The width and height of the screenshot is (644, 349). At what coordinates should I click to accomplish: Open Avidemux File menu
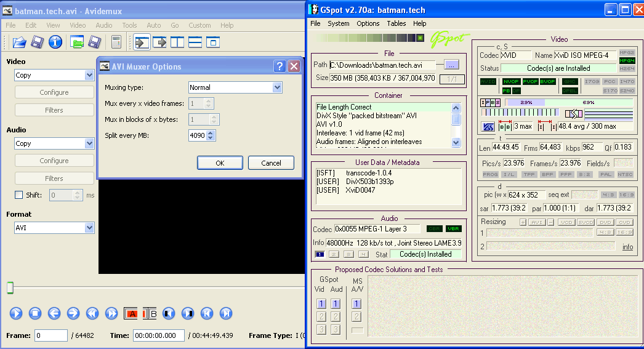point(10,25)
